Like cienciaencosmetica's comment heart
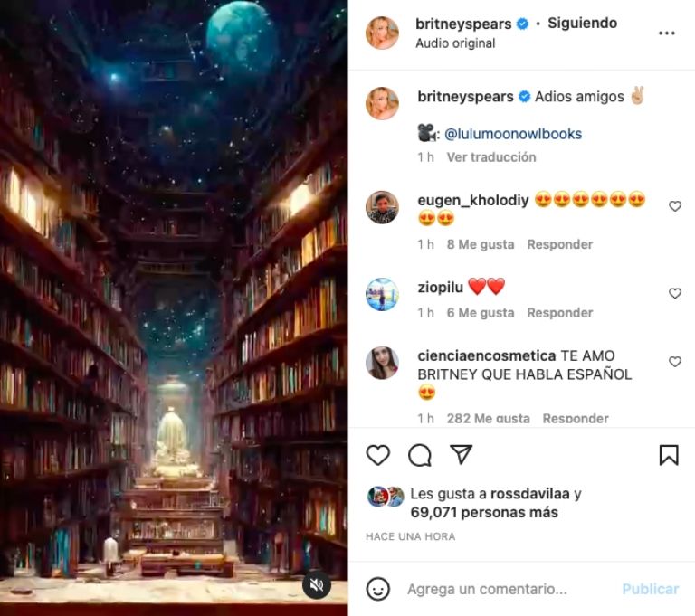The width and height of the screenshot is (695, 616). tap(674, 362)
